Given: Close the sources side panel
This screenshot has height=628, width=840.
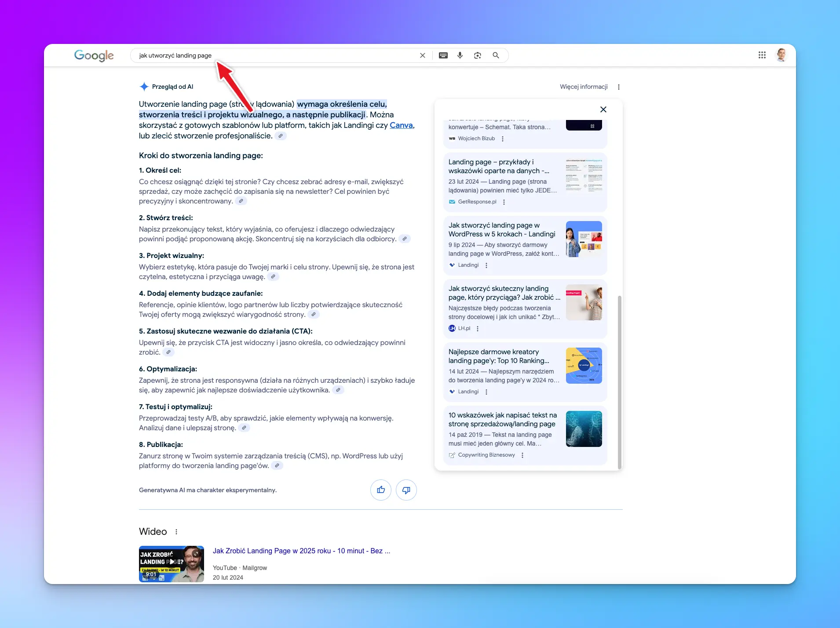Looking at the screenshot, I should point(603,109).
